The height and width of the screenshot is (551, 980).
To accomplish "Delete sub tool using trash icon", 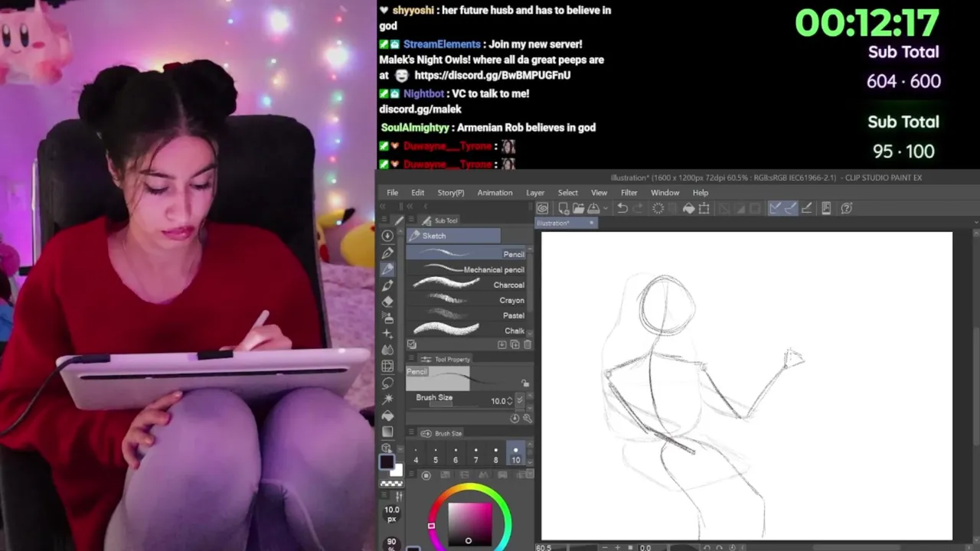I will click(x=528, y=345).
